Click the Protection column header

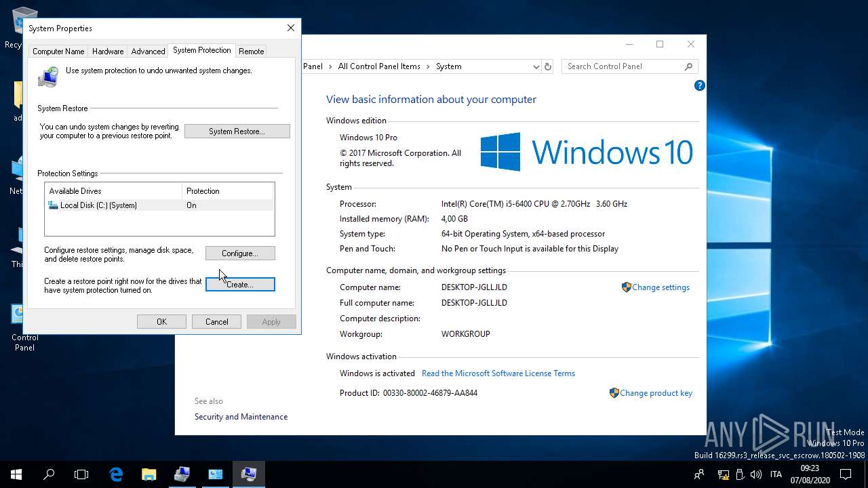tap(228, 191)
